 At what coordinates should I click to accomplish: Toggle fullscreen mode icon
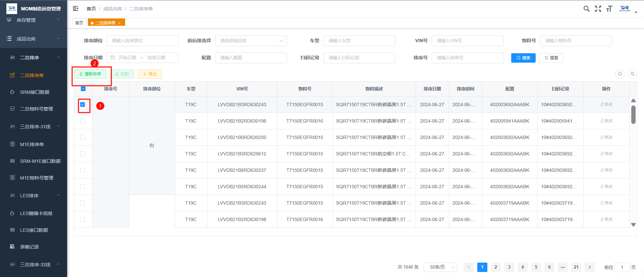[x=598, y=9]
